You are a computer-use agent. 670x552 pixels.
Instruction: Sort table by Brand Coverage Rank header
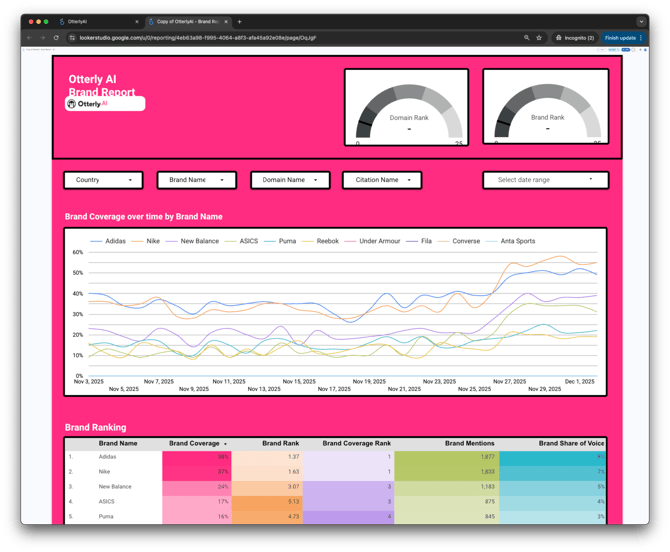coord(357,443)
